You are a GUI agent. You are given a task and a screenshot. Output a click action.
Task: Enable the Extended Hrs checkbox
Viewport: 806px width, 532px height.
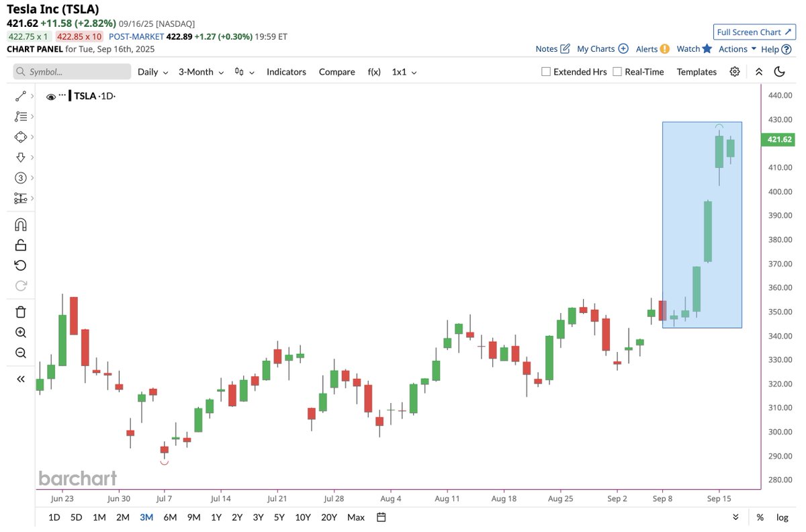(546, 72)
